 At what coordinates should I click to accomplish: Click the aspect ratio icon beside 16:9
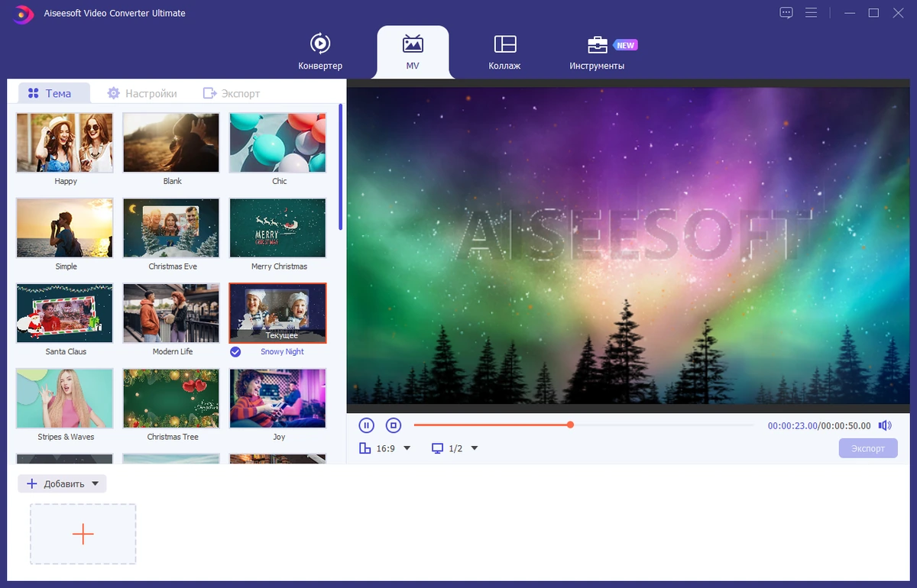365,448
